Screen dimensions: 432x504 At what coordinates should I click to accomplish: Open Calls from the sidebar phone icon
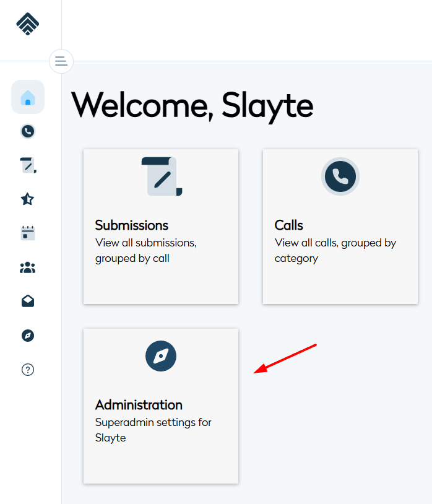point(28,131)
